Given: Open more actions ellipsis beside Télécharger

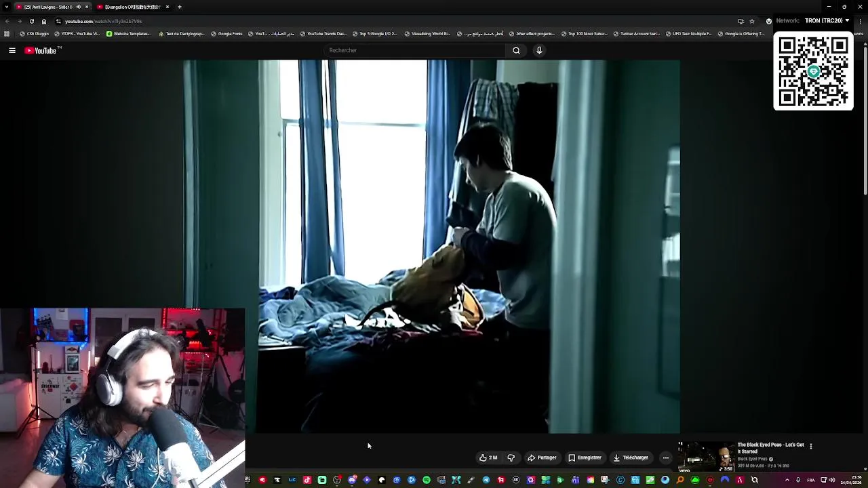Looking at the screenshot, I should point(665,457).
